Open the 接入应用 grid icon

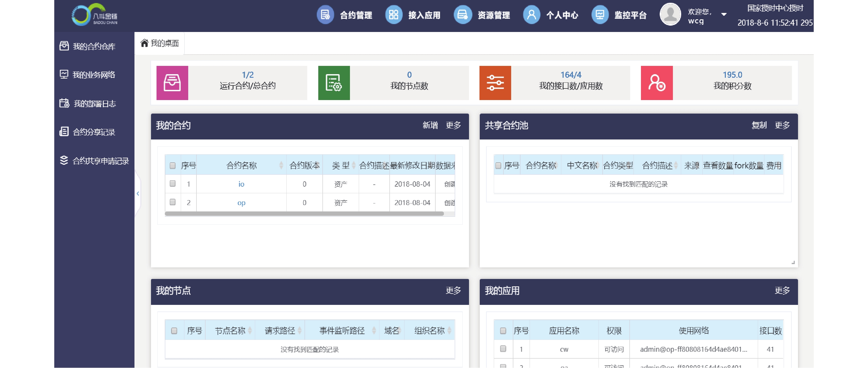point(393,15)
